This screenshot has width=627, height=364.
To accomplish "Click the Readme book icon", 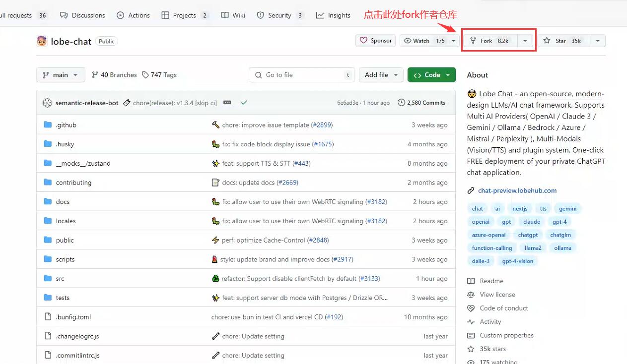I will [x=471, y=281].
